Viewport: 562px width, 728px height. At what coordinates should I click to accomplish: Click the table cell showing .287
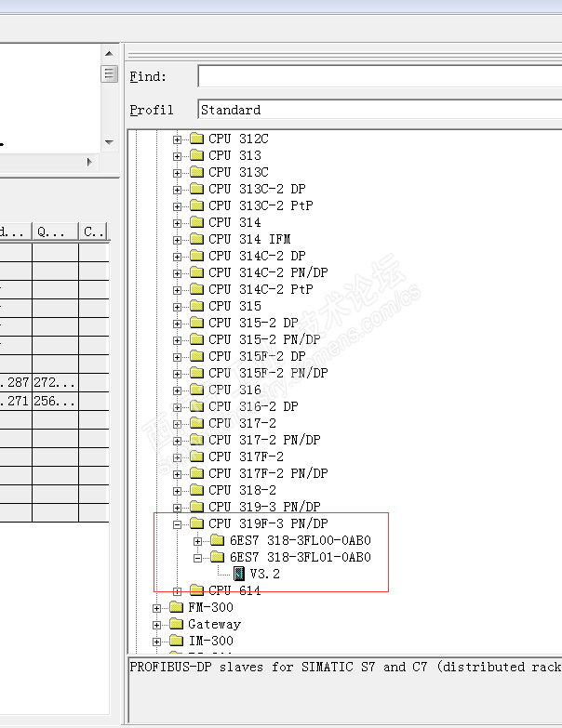pyautogui.click(x=15, y=382)
